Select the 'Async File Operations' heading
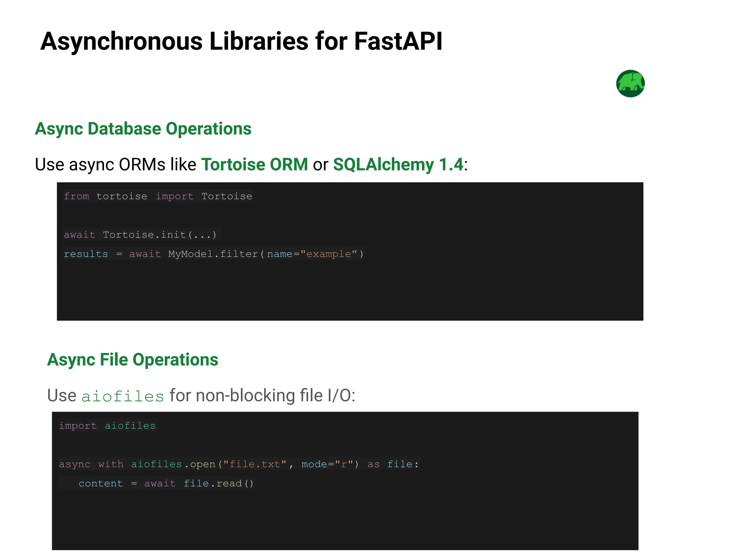This screenshot has height=560, width=747. click(x=133, y=360)
